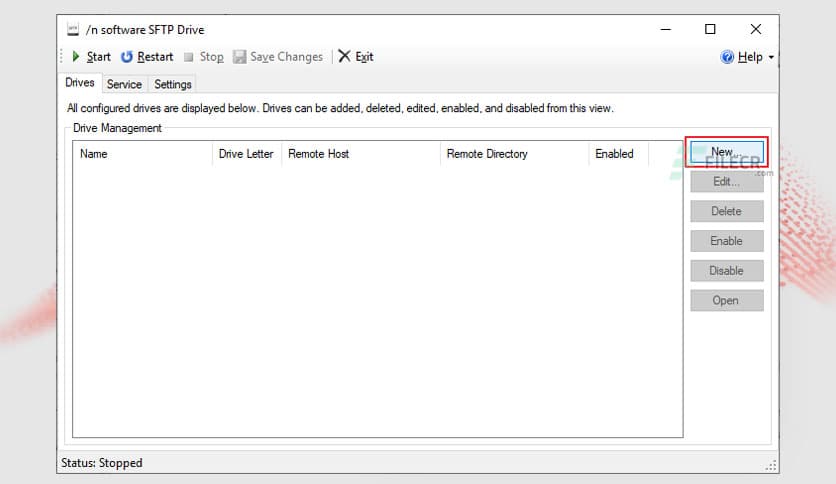Click the Start label in the toolbar

99,57
